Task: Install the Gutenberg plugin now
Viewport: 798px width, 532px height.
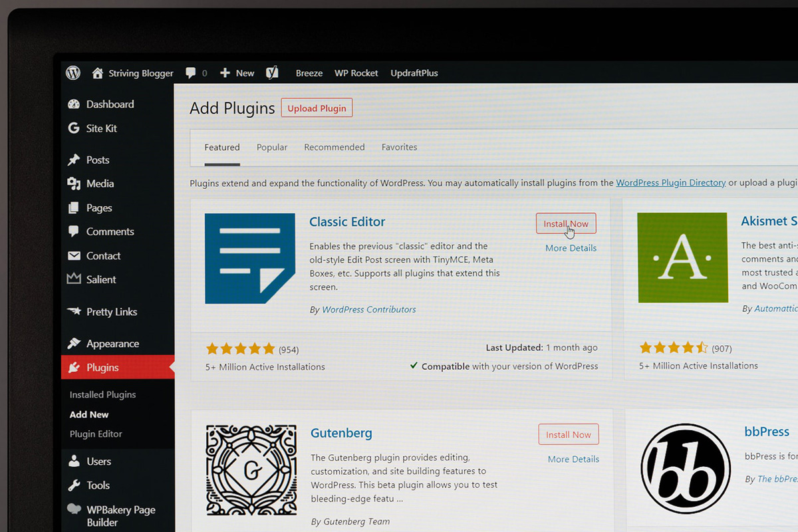Action: [569, 434]
